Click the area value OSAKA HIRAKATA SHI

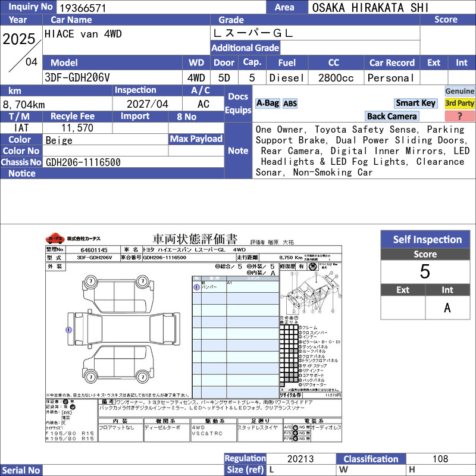coord(370,8)
